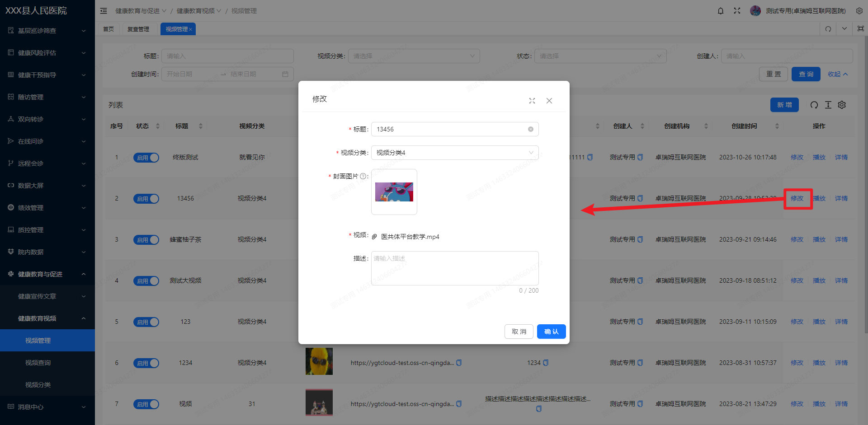The height and width of the screenshot is (425, 868).
Task: Open the notifications bell icon
Action: point(720,10)
